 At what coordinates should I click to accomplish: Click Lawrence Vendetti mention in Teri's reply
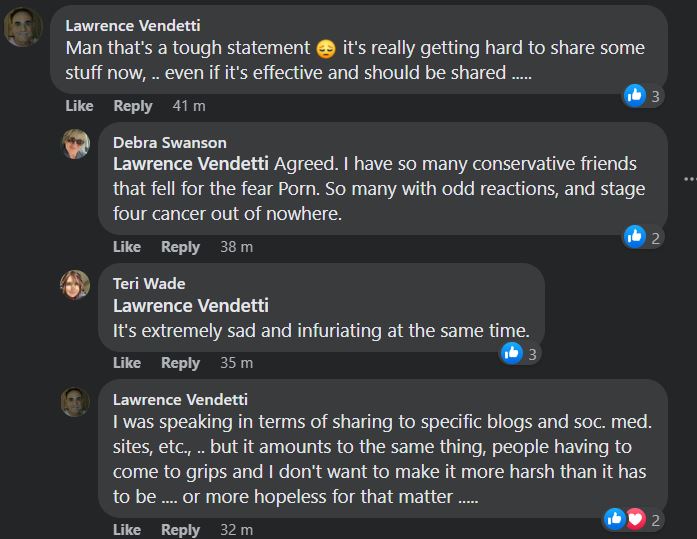pos(191,306)
